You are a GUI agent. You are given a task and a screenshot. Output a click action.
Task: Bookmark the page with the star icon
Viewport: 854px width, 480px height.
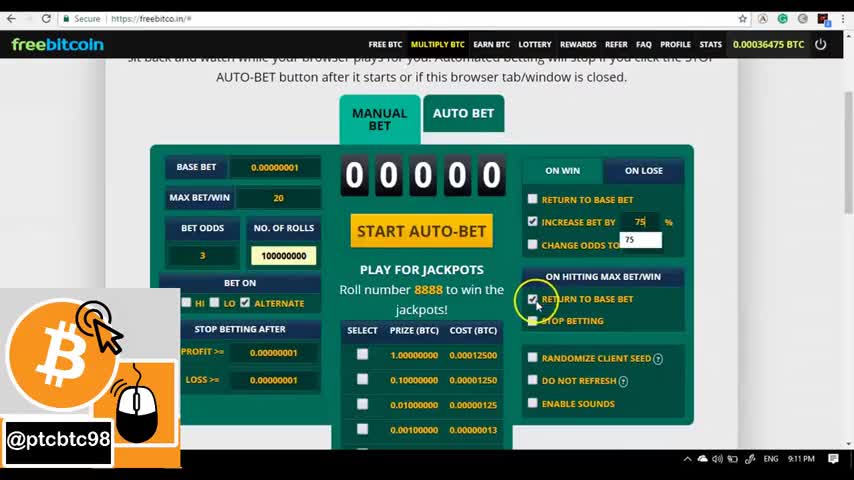(x=742, y=19)
